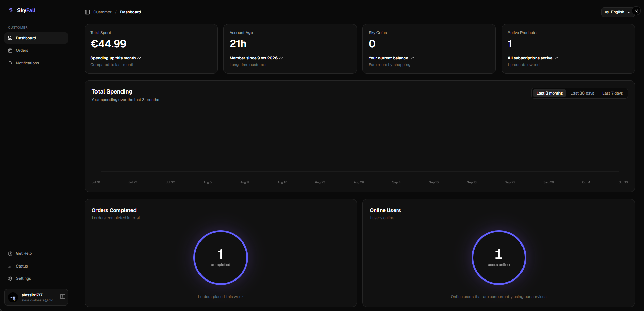Click the Jul 18 chart axis label

96,182
